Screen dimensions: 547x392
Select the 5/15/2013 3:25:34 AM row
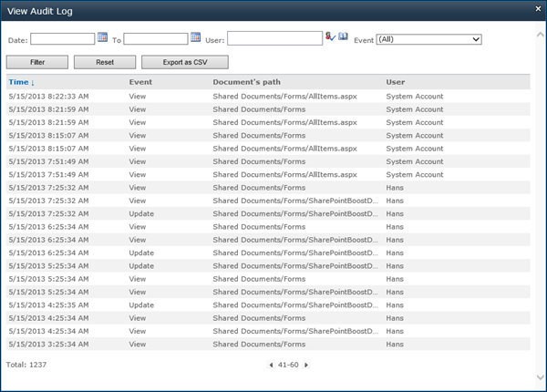point(268,345)
